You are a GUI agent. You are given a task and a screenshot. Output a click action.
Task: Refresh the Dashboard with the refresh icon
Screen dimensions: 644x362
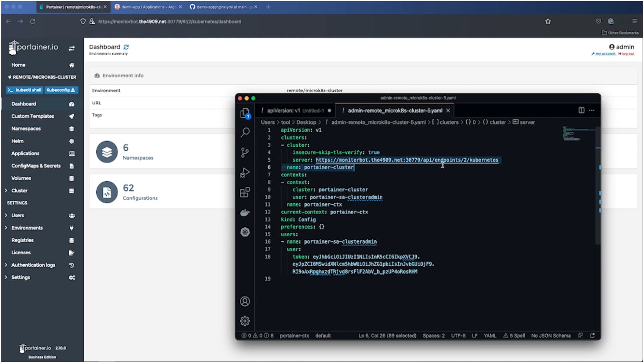click(x=126, y=47)
